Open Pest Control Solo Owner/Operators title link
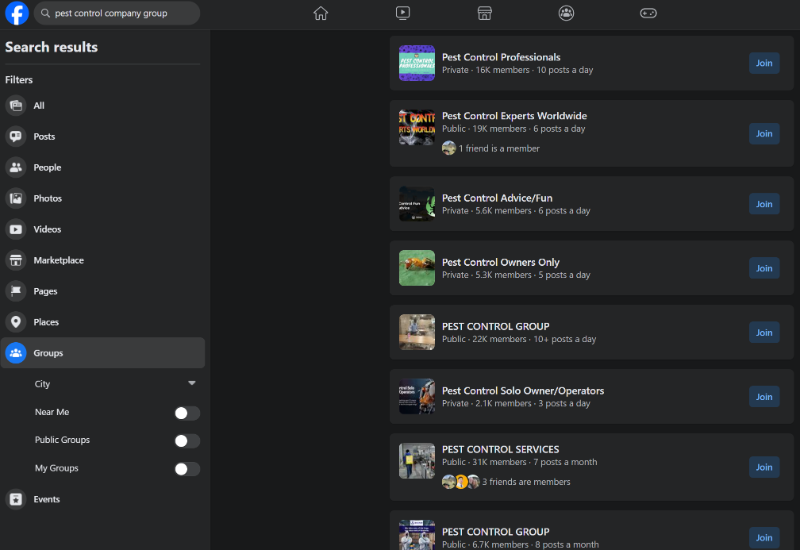This screenshot has width=800, height=550. 523,391
